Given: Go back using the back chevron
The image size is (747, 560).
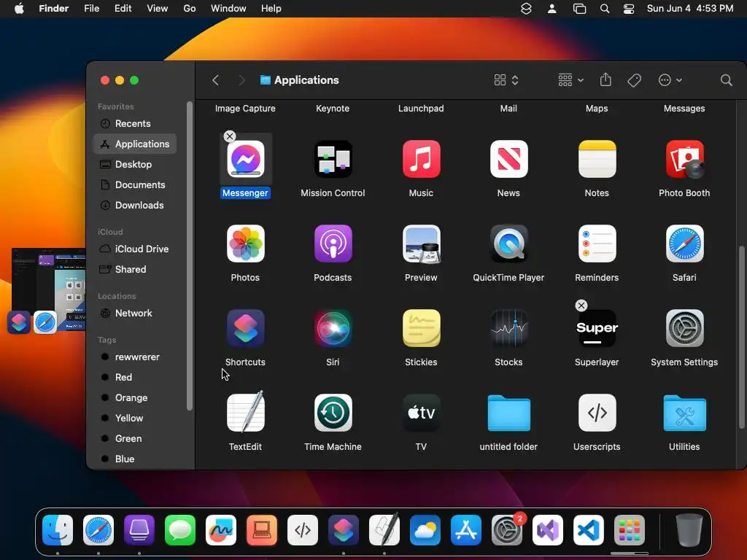Looking at the screenshot, I should [215, 80].
